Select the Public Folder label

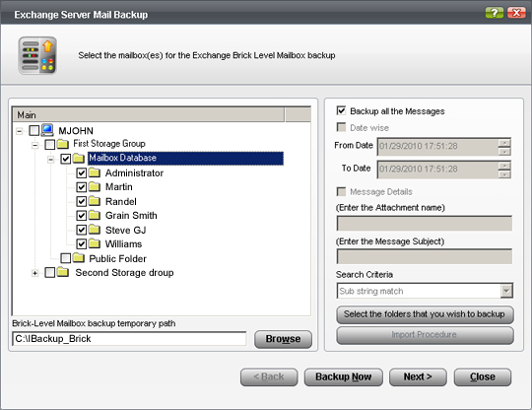(118, 258)
